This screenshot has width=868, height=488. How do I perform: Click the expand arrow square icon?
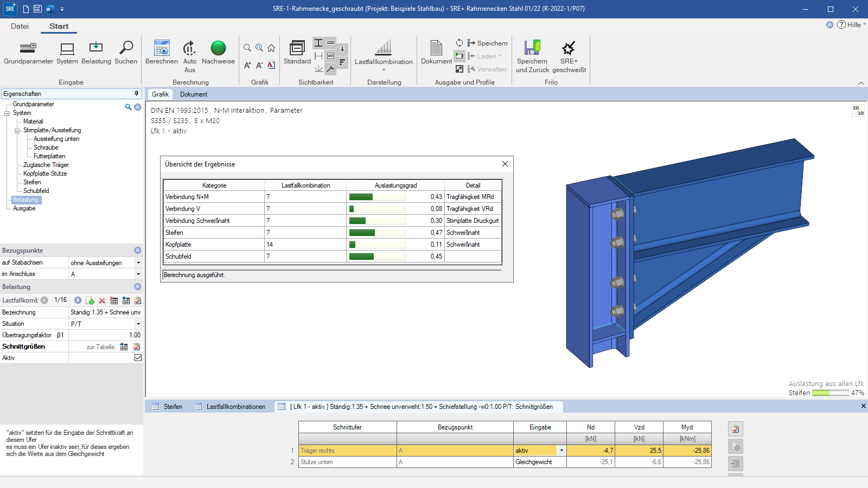pyautogui.click(x=459, y=69)
